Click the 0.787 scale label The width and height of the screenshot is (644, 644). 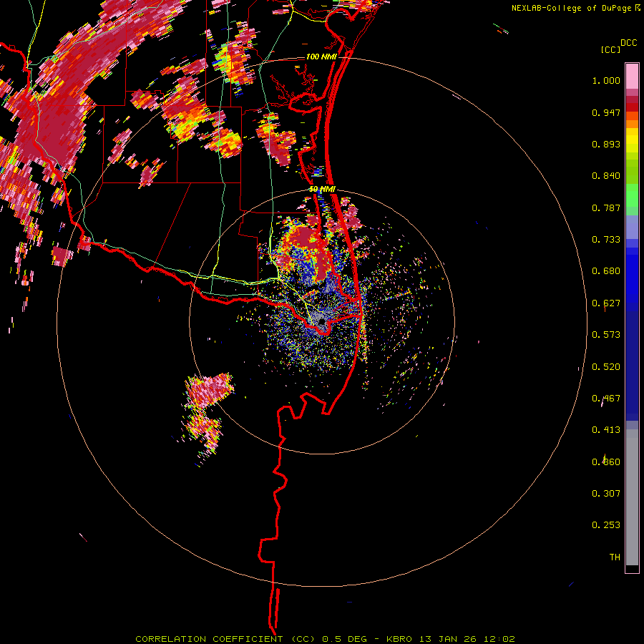coord(606,208)
